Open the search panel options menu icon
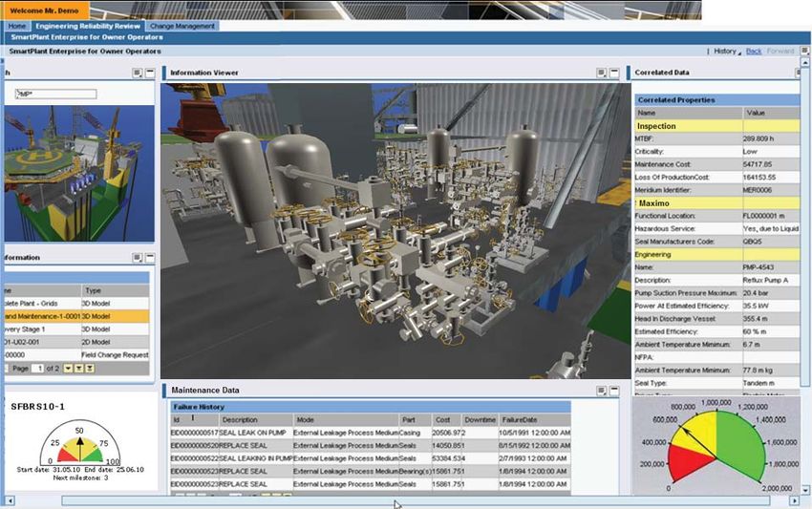812x509 pixels. [138, 73]
